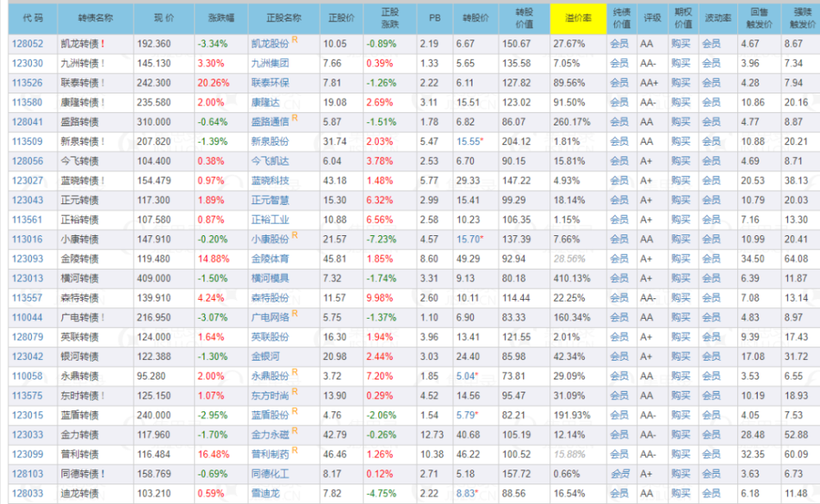Open stock link 广电网络
The height and width of the screenshot is (504, 820).
(270, 317)
